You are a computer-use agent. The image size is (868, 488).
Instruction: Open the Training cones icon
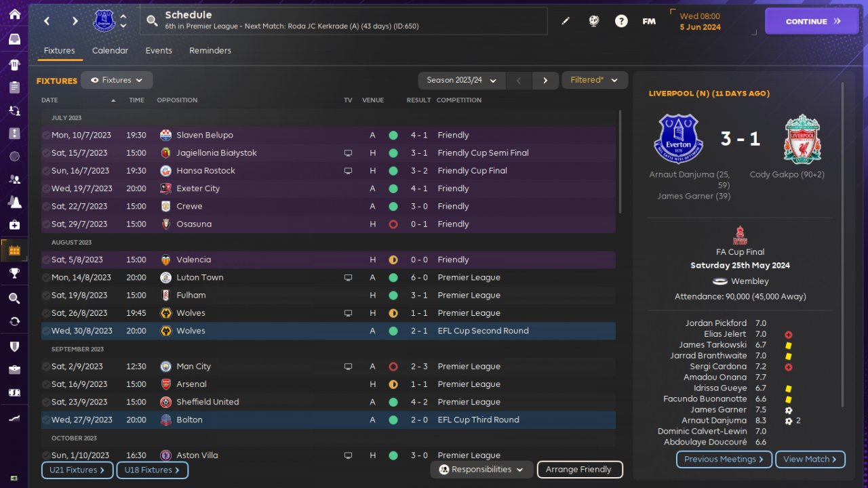[x=14, y=202]
